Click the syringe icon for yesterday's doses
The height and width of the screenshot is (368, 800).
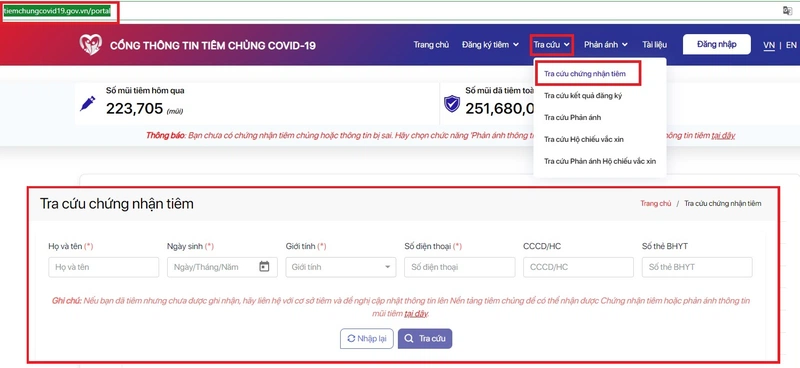[x=88, y=104]
